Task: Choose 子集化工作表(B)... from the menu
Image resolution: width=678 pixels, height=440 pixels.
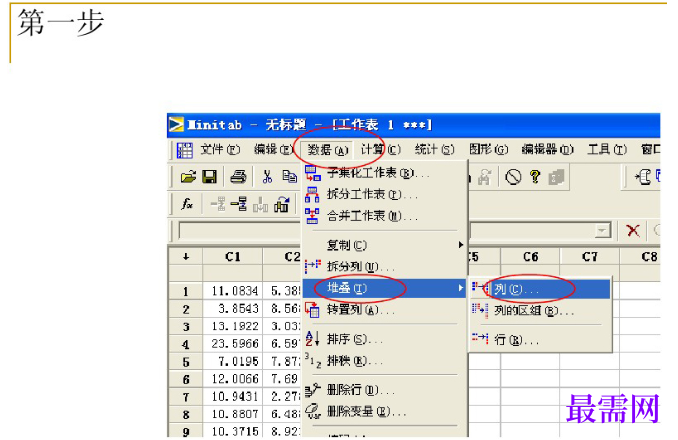Action: coord(385,173)
